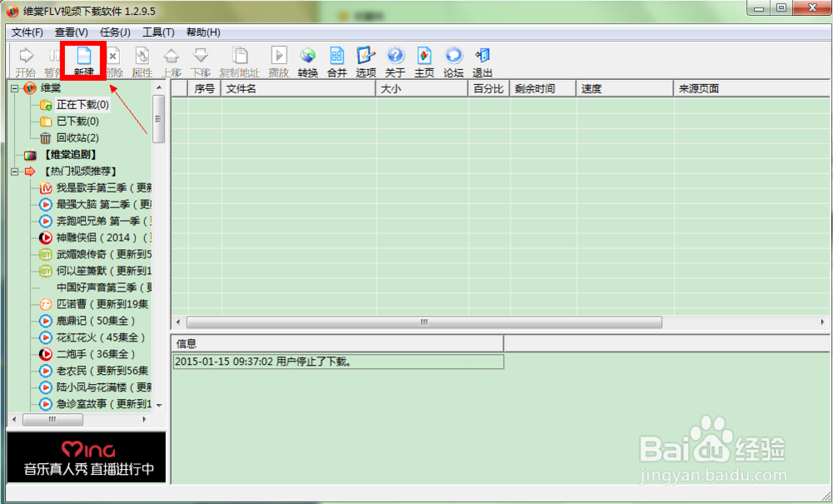Viewport: 833px width, 504px height.
Task: Select 花红花火（45集全） entry
Action: tap(101, 337)
